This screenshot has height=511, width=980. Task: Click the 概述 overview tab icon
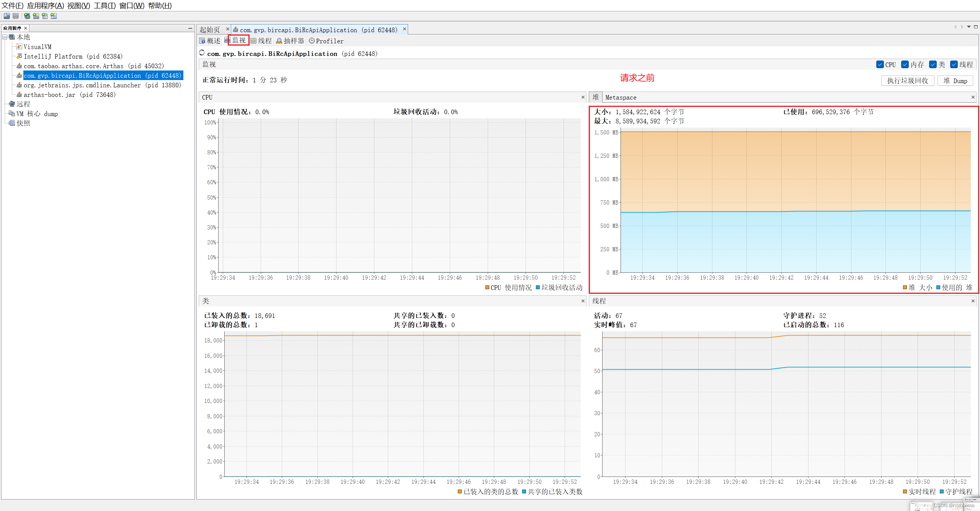tap(202, 41)
